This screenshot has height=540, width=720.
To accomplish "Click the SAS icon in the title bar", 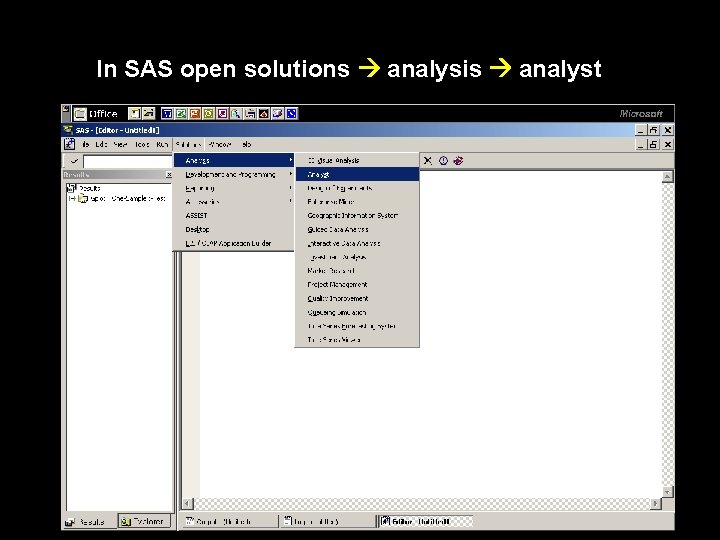I will pyautogui.click(x=68, y=130).
